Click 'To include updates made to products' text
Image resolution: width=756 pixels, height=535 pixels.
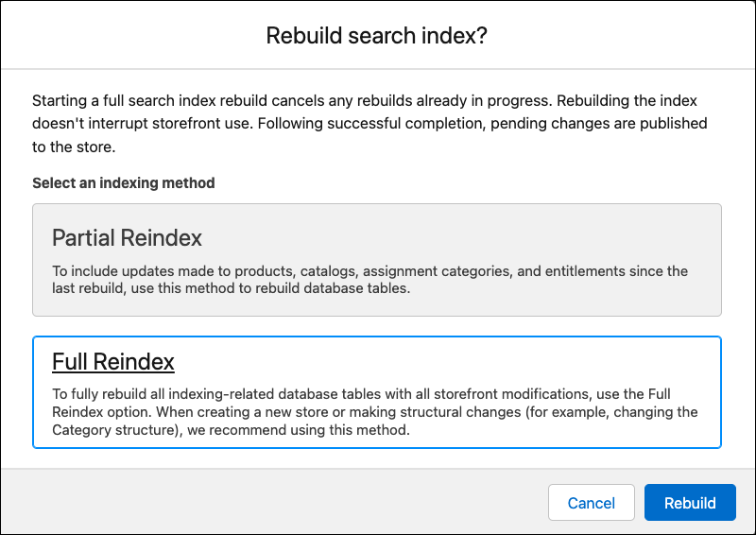172,271
